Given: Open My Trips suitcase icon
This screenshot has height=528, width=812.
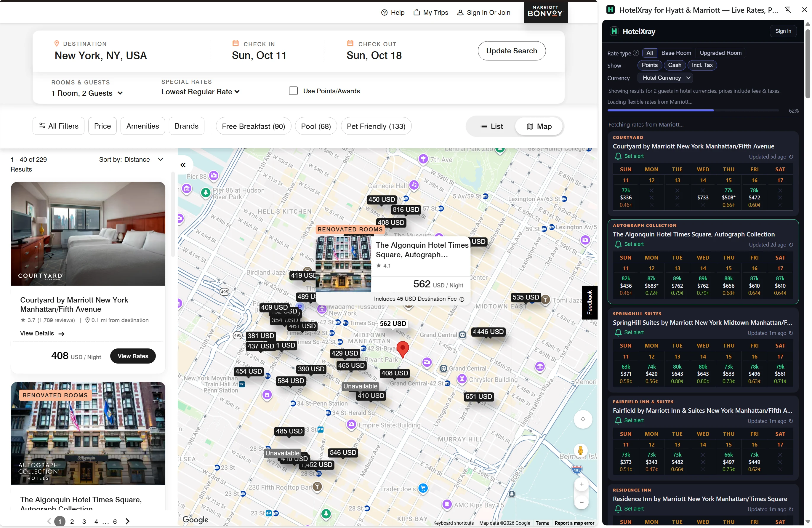Looking at the screenshot, I should click(x=417, y=13).
